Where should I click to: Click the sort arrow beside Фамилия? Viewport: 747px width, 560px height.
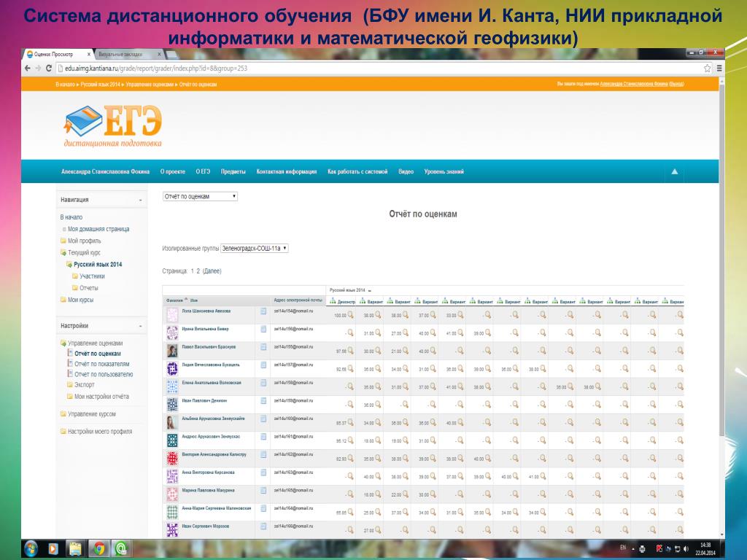point(186,300)
